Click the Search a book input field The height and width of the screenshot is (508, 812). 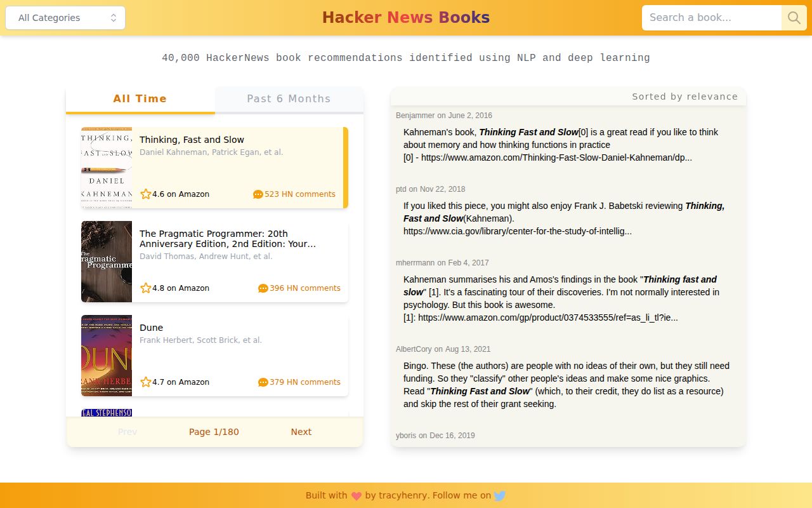[710, 18]
